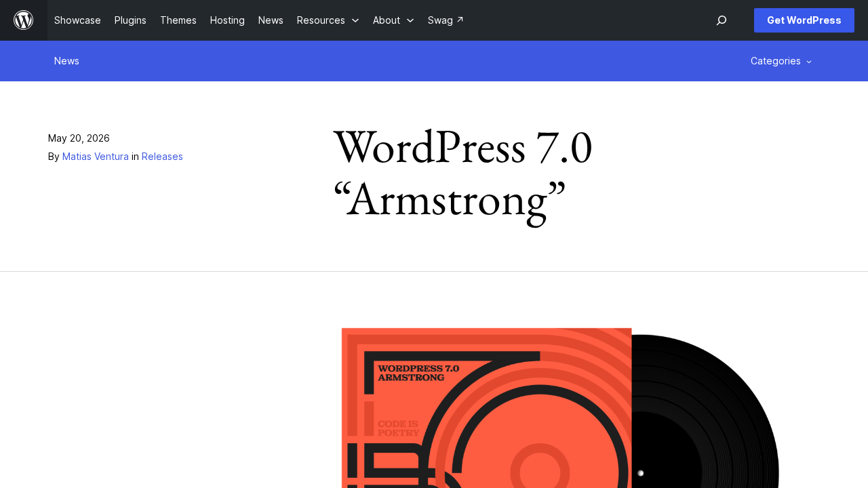Open author Matias Ventura's page
The width and height of the screenshot is (868, 488).
point(96,157)
